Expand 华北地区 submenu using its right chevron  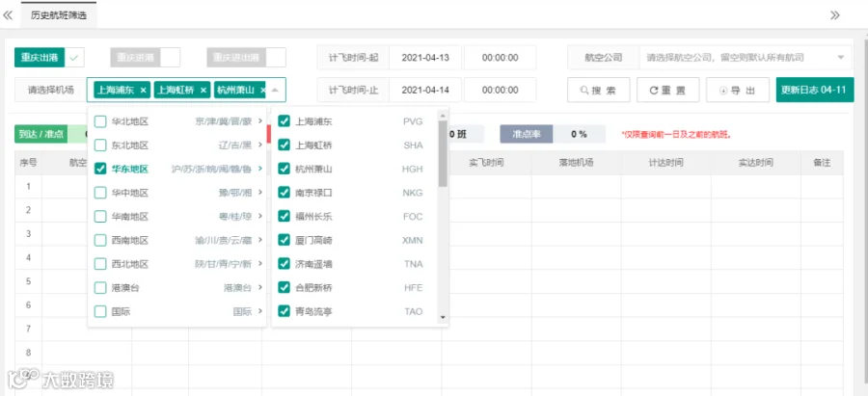pyautogui.click(x=260, y=121)
